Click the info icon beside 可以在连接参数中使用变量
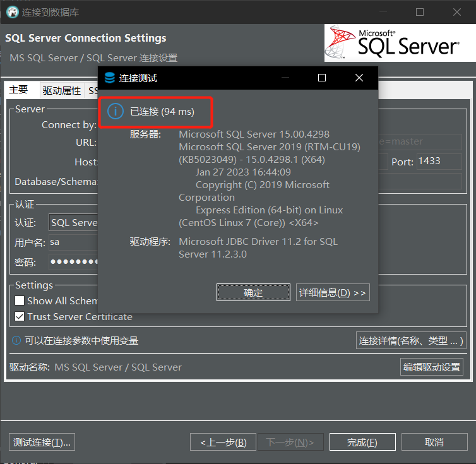 coord(16,340)
